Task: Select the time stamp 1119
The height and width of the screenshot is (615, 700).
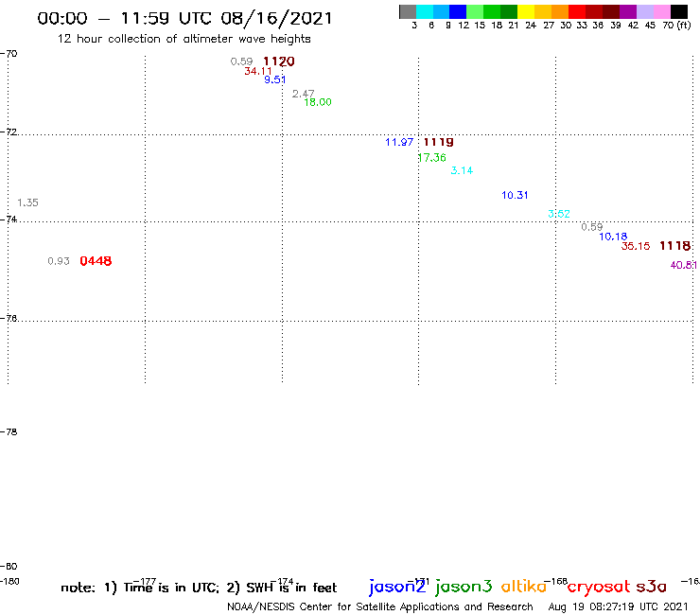Action: click(438, 142)
